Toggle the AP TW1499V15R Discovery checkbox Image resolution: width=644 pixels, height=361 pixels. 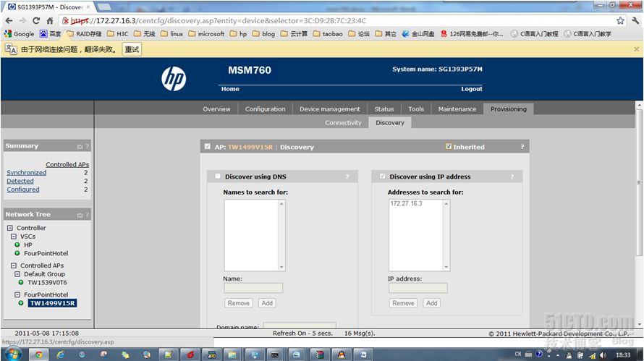point(208,146)
